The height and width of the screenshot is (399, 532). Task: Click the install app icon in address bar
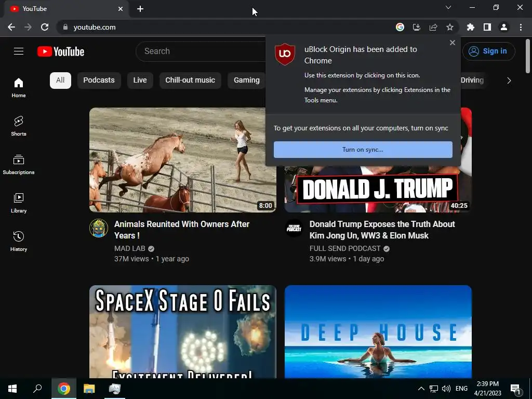[x=417, y=27]
